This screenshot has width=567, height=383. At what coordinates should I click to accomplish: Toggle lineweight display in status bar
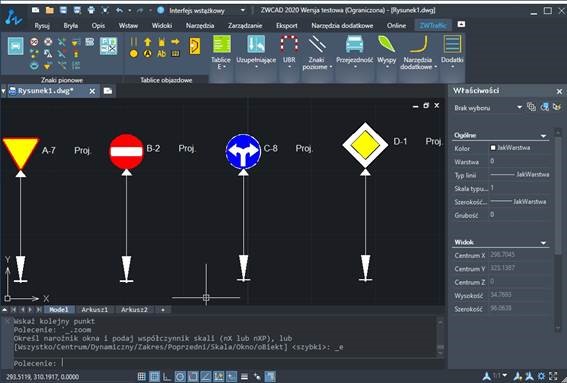(x=244, y=376)
